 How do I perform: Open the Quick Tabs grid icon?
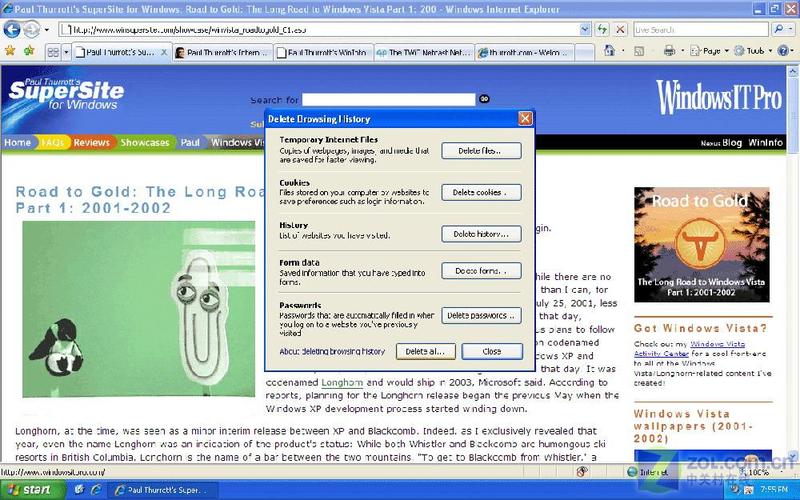tap(53, 52)
